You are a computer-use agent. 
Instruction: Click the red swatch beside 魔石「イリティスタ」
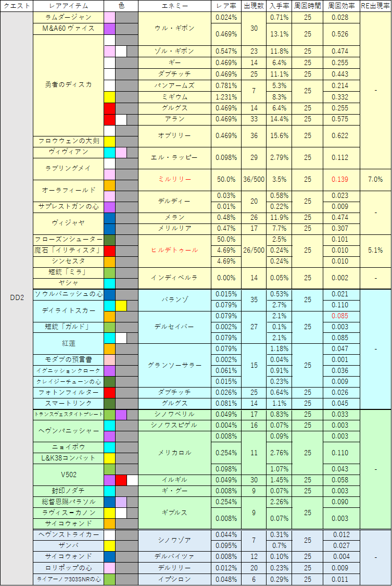(x=109, y=251)
